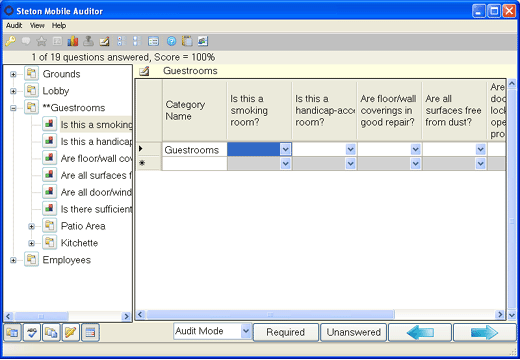Click the Kitchette folder icon
Screen dimensions: 520x360
pos(50,243)
